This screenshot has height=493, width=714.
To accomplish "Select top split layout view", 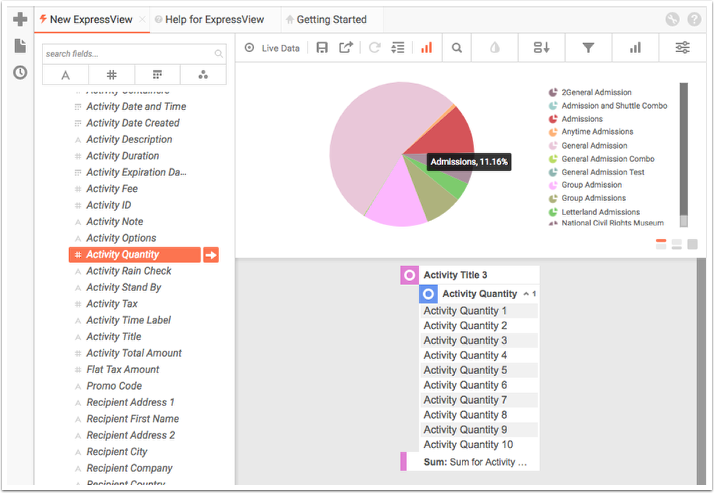I will tap(661, 244).
